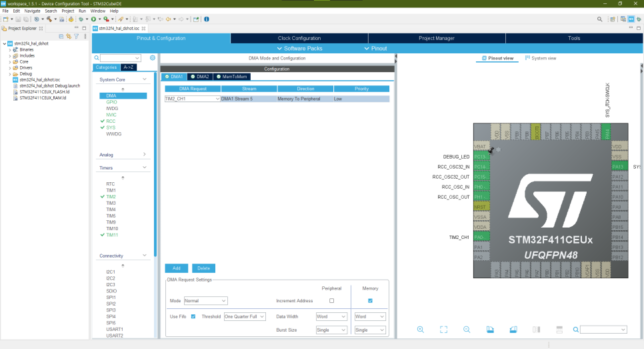Click the green PA13 pin on the chip
Viewport: 644px width, 349px height.
[619, 166]
